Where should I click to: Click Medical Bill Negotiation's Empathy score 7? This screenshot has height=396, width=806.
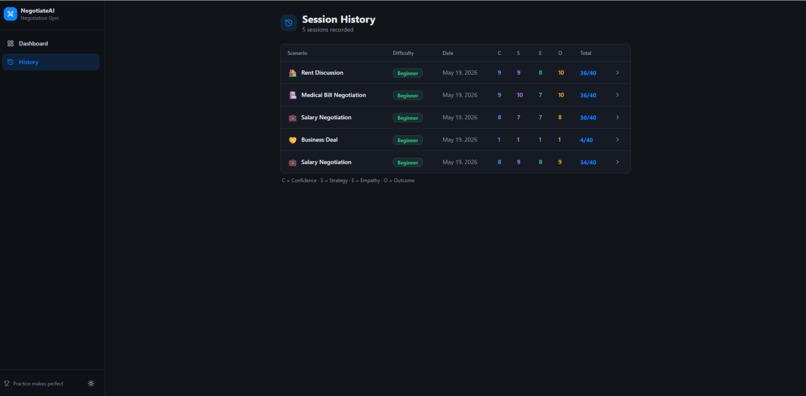[540, 95]
